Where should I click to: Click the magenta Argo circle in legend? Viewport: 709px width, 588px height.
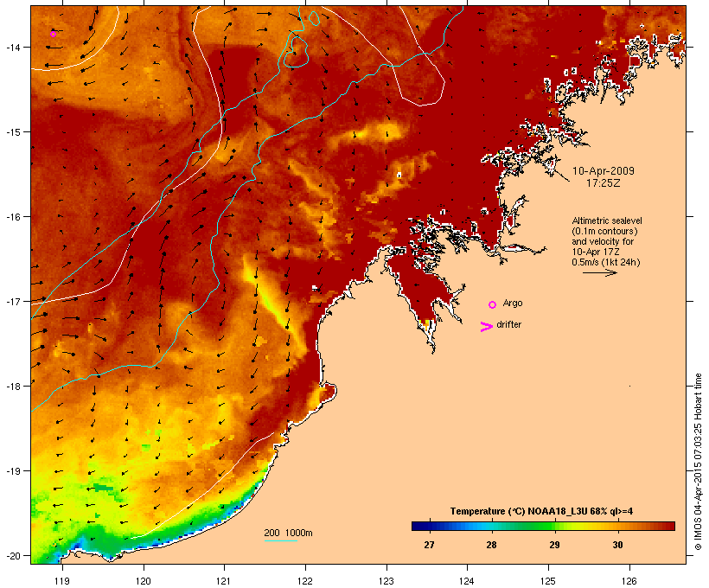[493, 305]
